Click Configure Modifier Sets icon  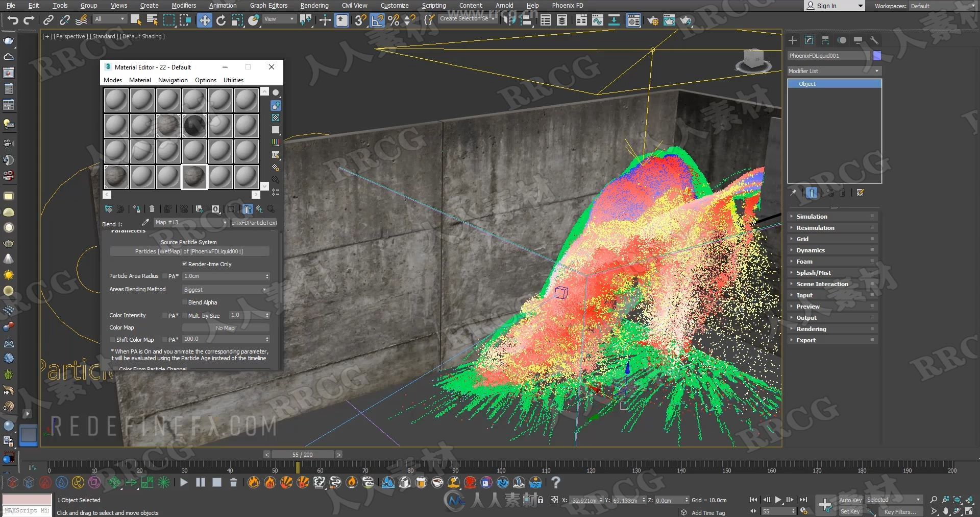coord(861,193)
